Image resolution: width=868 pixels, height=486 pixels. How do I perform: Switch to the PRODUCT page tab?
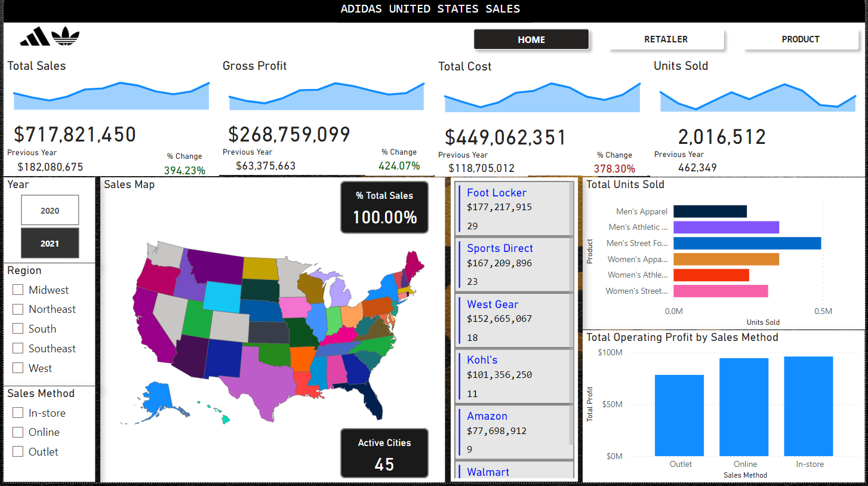coord(800,39)
